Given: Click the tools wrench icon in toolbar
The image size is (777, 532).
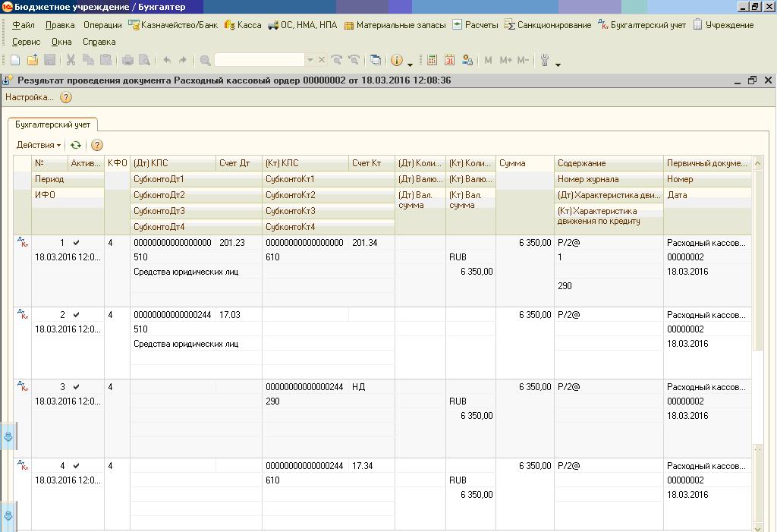Looking at the screenshot, I should [545, 61].
